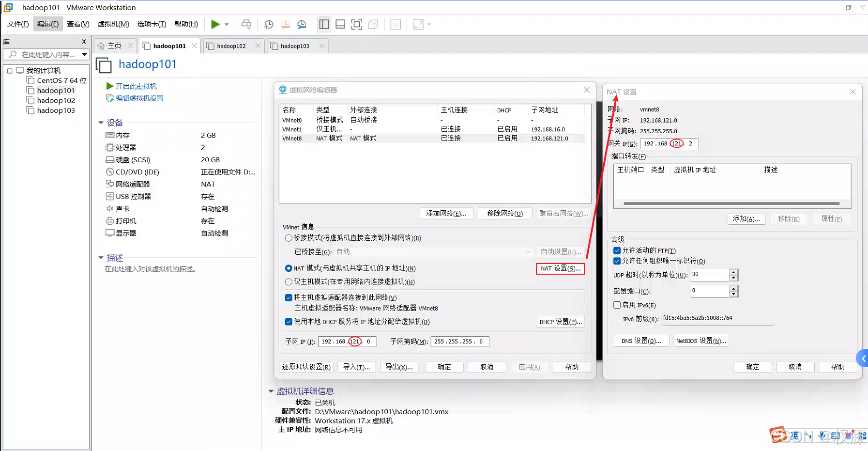
Task: Click the 开启此虚拟机 link
Action: [136, 86]
